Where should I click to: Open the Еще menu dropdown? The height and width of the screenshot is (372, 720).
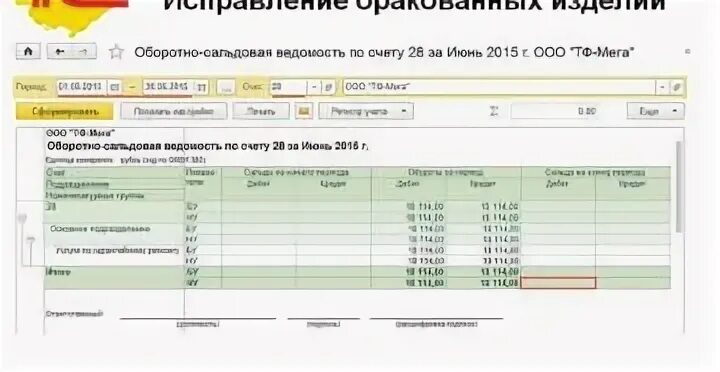656,111
